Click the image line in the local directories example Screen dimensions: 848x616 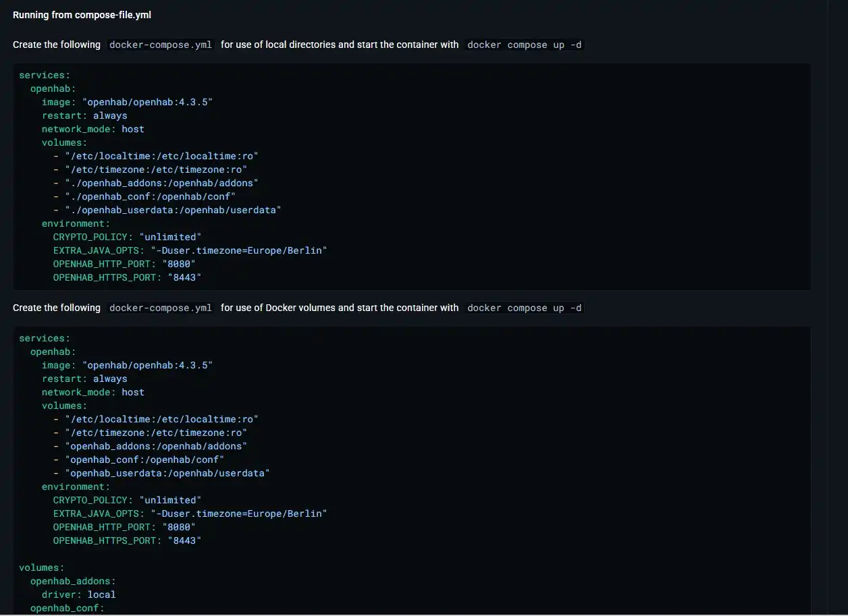click(128, 102)
